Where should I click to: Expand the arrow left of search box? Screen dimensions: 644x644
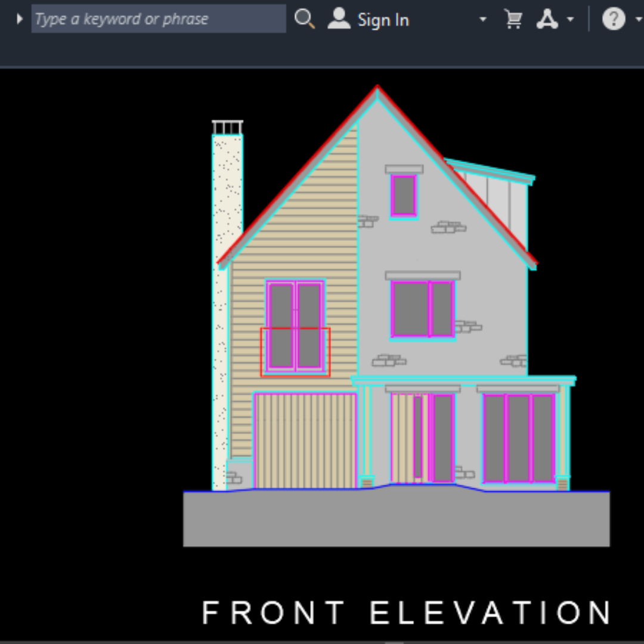pos(19,19)
